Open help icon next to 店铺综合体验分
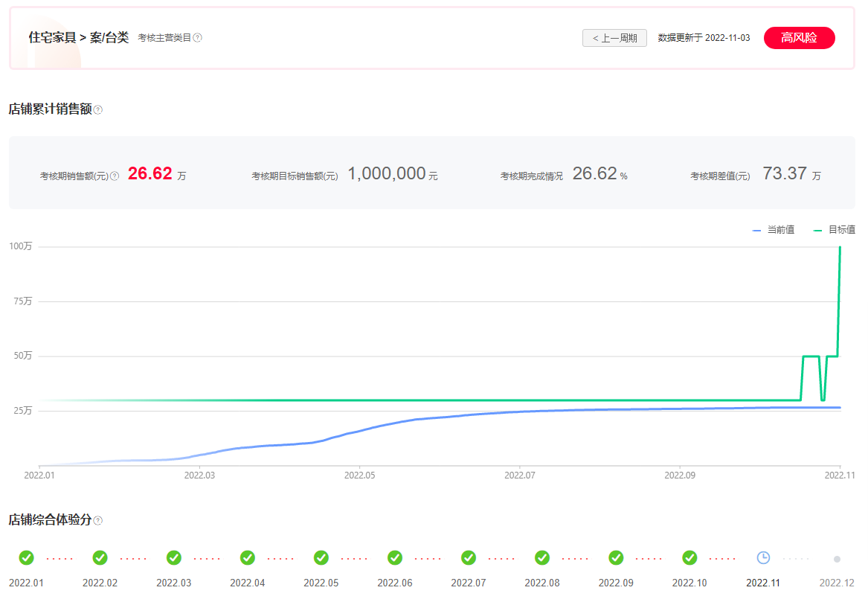The width and height of the screenshot is (868, 602). [98, 521]
